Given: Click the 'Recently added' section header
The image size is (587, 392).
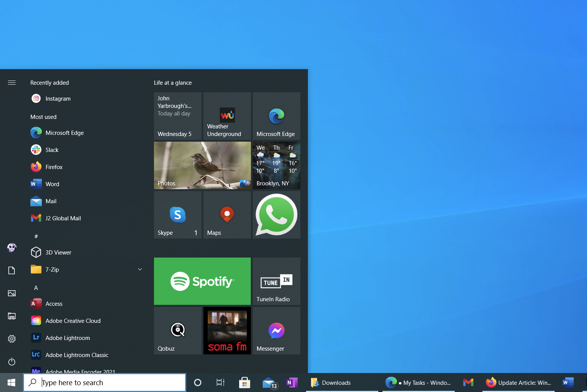Looking at the screenshot, I should click(49, 83).
